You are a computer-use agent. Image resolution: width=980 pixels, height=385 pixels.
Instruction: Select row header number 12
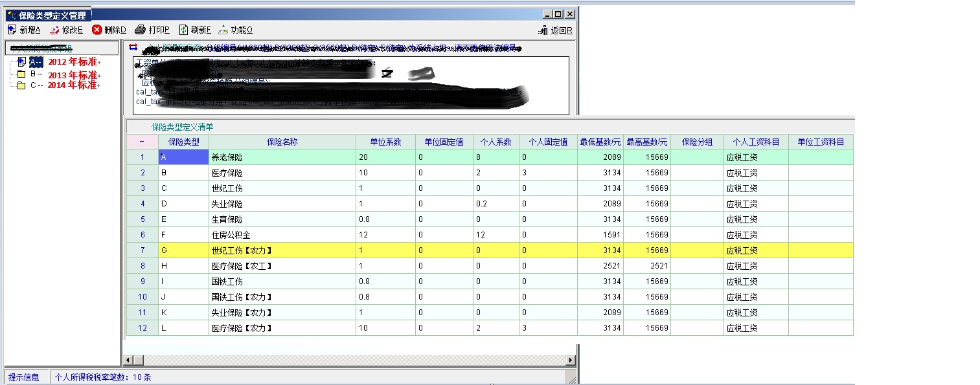click(142, 328)
